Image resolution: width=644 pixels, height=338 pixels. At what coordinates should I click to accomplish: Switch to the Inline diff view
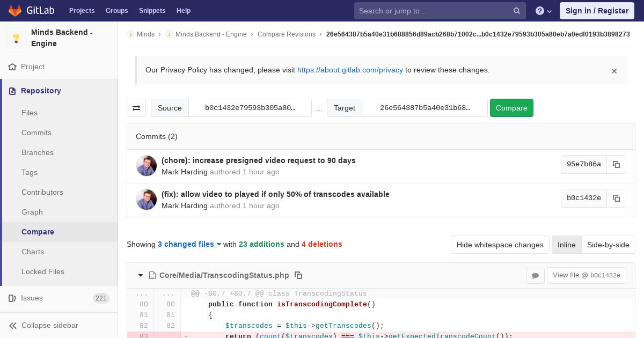[566, 245]
